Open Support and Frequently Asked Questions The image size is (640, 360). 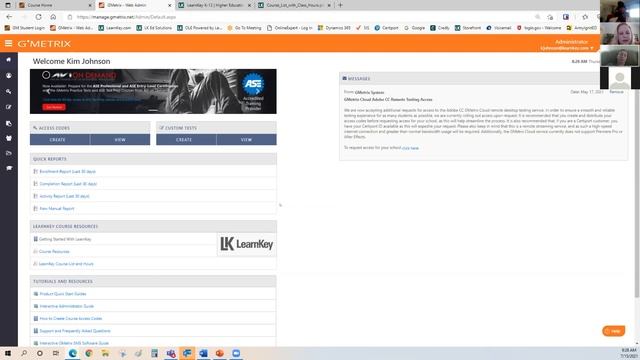pyautogui.click(x=75, y=331)
